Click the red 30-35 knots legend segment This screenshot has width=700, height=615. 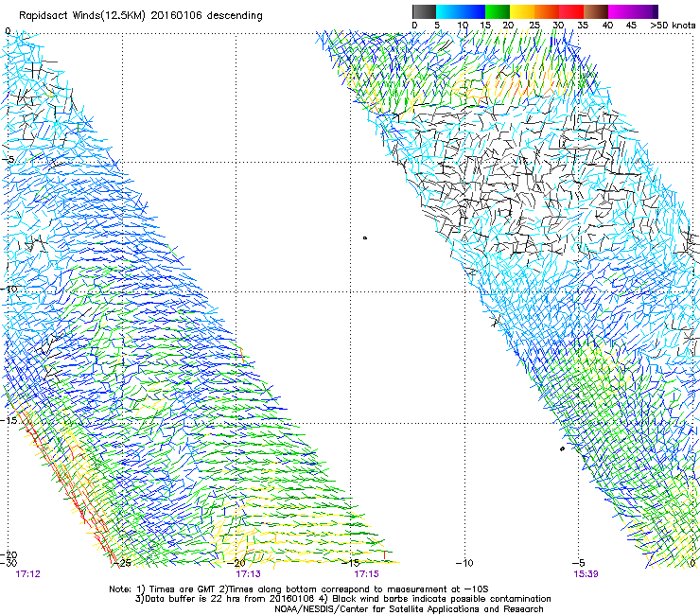(571, 11)
